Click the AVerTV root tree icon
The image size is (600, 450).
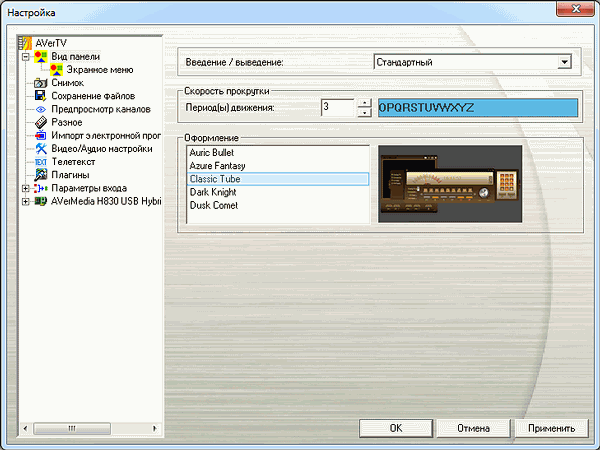25,43
